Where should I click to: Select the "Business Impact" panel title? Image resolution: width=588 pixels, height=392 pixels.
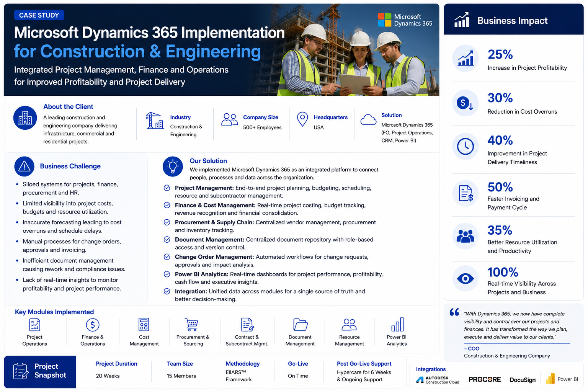[513, 21]
